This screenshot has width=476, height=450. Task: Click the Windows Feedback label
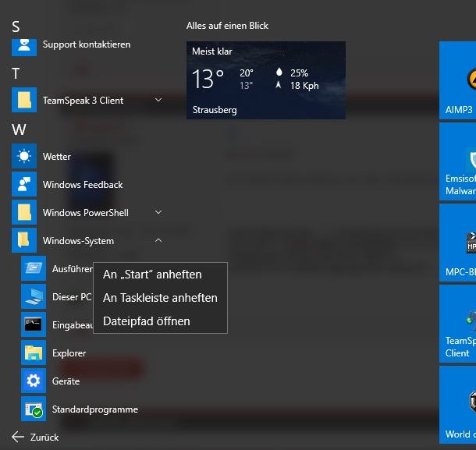pos(83,185)
